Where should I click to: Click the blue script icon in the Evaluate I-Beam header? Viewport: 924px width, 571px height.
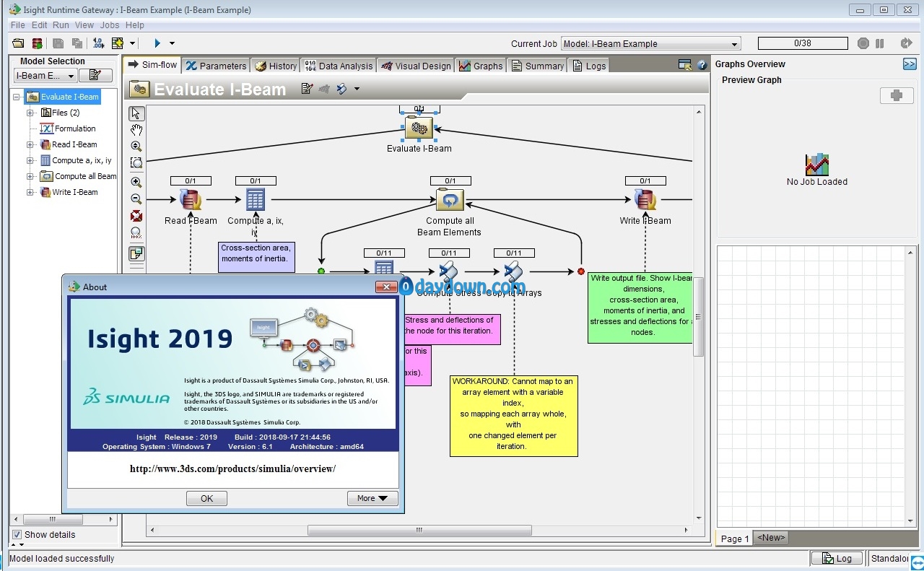341,89
